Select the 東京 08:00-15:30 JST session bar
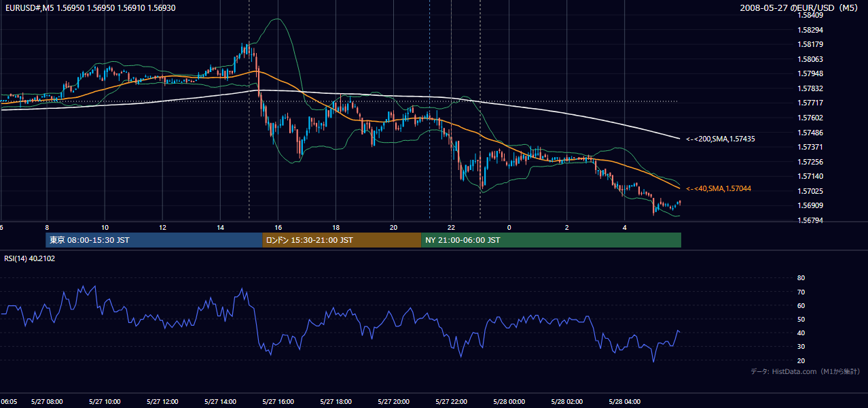 click(x=154, y=240)
